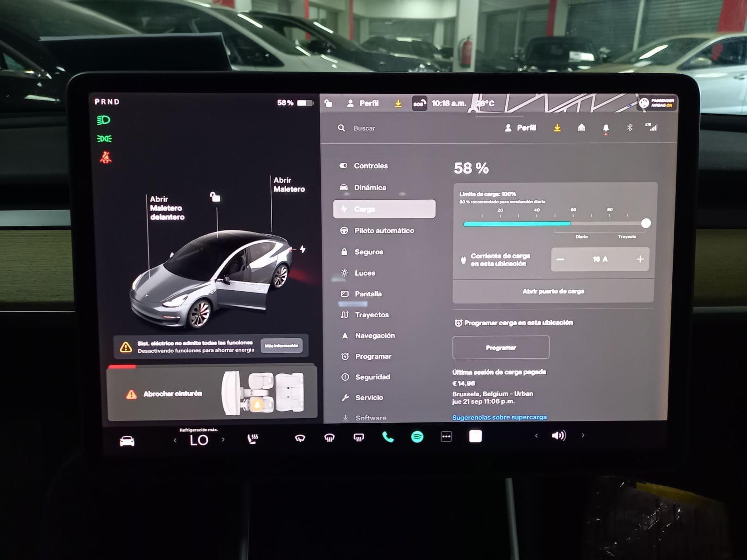Tap Abrir Maletero rear trunk label

[289, 184]
